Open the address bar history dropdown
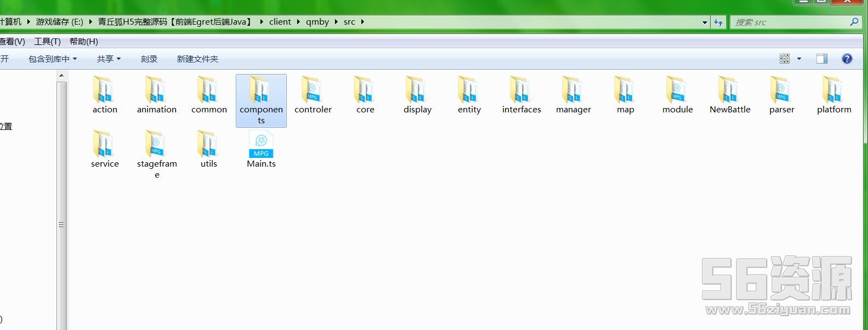This screenshot has height=330, width=868. coord(705,22)
